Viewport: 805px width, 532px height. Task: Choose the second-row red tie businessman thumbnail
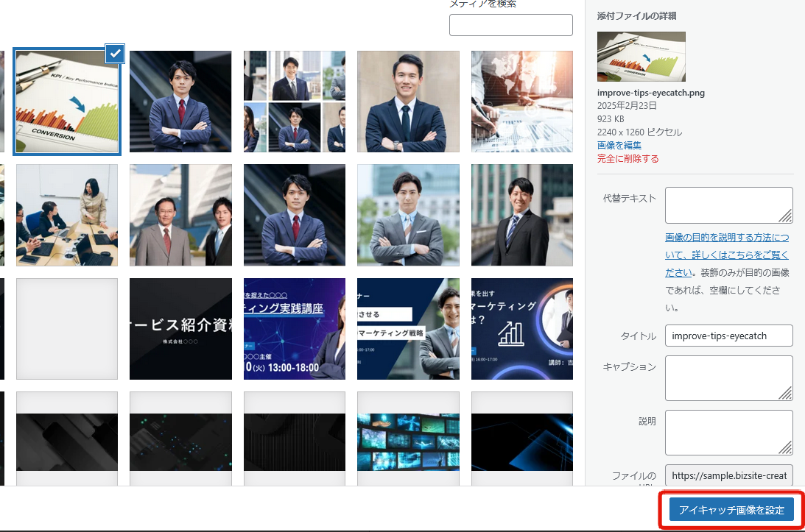coord(295,215)
